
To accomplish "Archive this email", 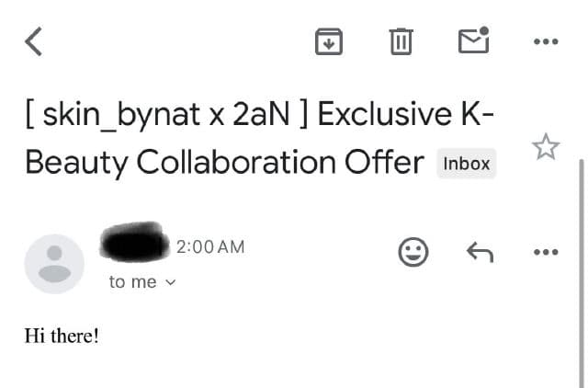I will (328, 41).
